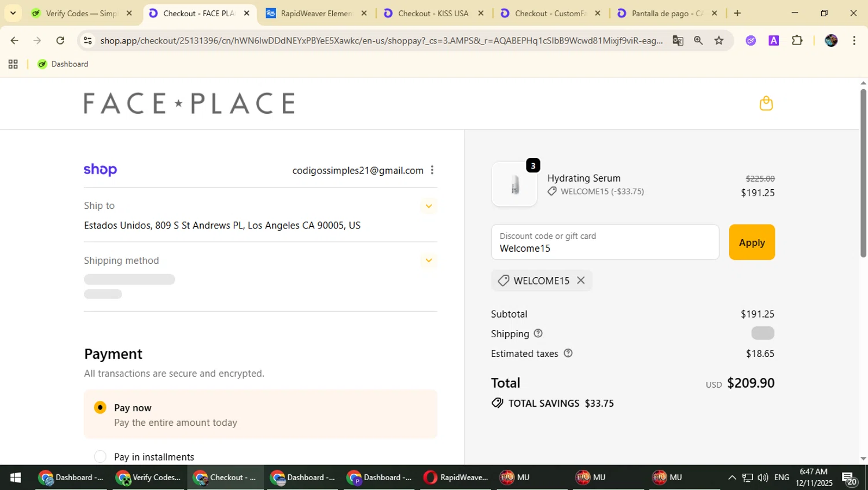
Task: Open the Chrome three-dot menu
Action: [x=854, y=40]
